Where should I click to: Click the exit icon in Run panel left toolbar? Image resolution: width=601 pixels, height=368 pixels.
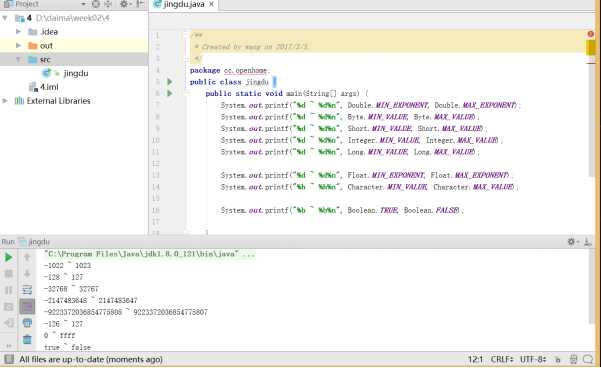point(8,323)
